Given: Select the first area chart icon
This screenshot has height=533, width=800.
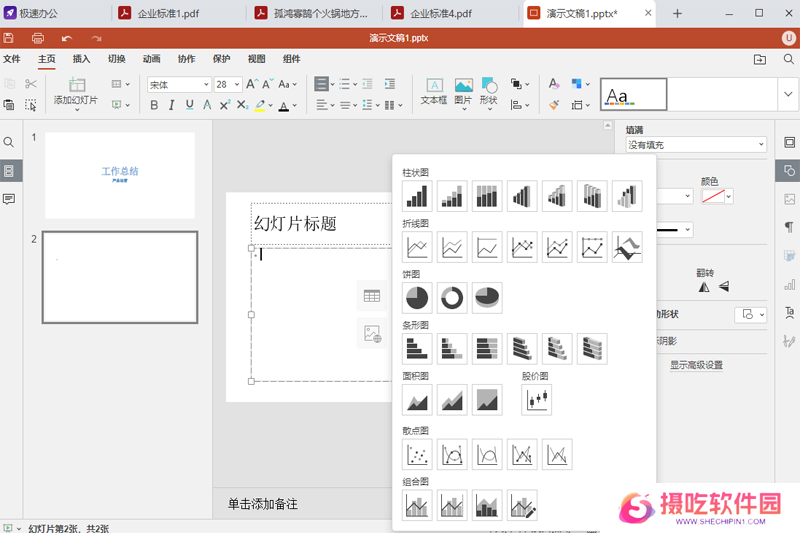Looking at the screenshot, I should tap(417, 400).
